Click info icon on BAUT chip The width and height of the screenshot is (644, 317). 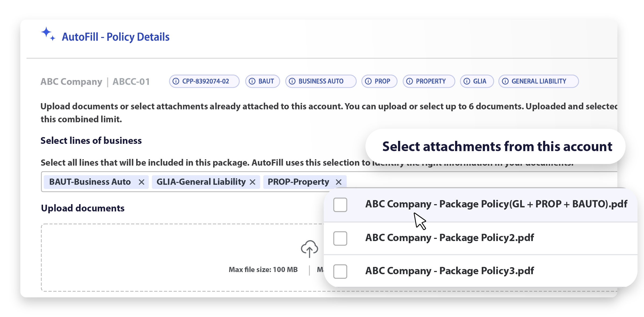tap(252, 81)
